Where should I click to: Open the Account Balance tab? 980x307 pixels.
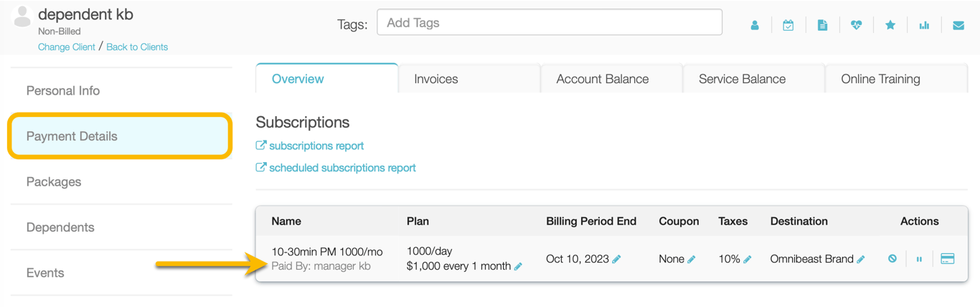(611, 79)
